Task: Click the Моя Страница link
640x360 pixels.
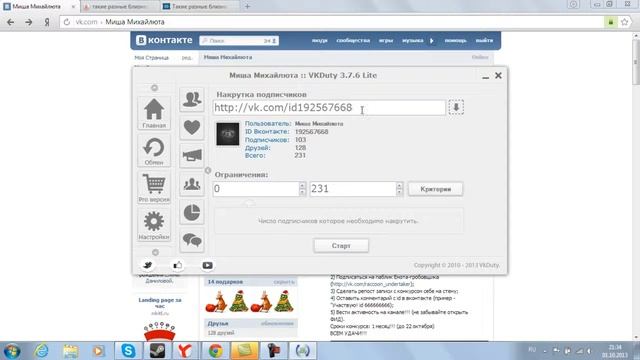Action: click(151, 58)
